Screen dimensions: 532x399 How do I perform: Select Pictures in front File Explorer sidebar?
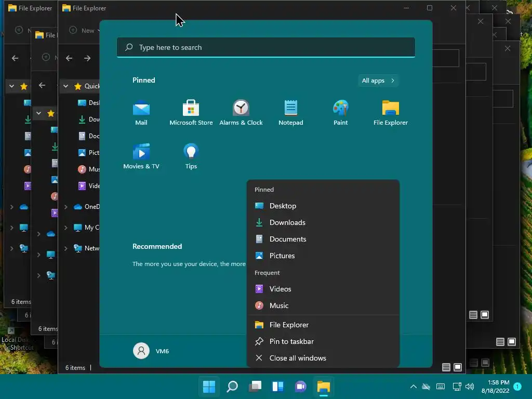coord(88,153)
